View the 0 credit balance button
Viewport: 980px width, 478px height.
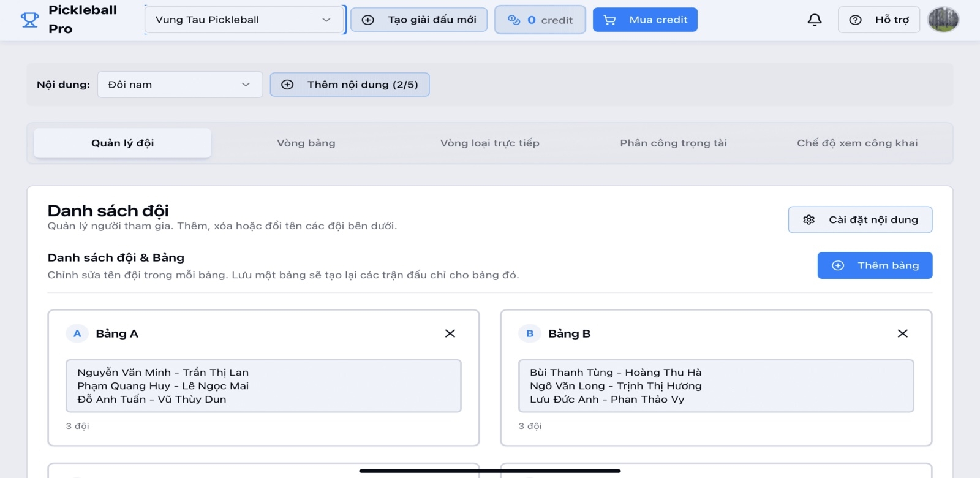(540, 20)
